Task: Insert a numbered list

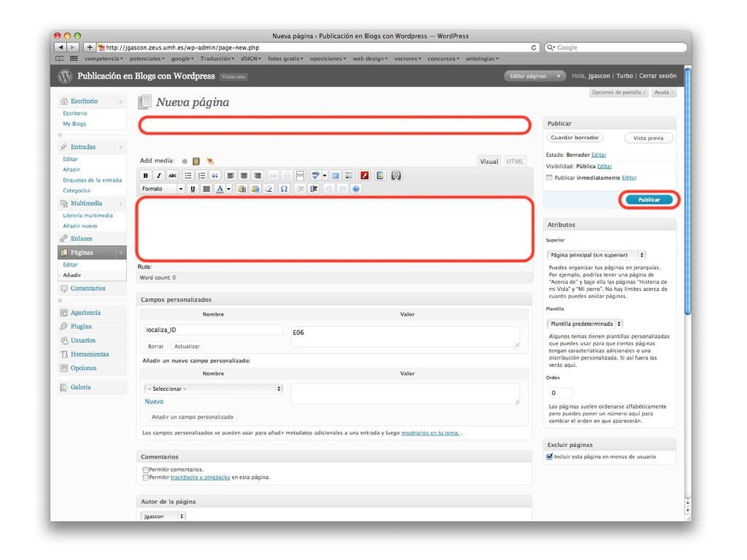Action: tap(201, 176)
